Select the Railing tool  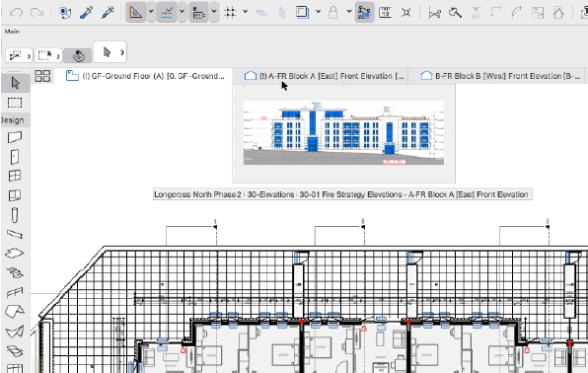[x=15, y=292]
